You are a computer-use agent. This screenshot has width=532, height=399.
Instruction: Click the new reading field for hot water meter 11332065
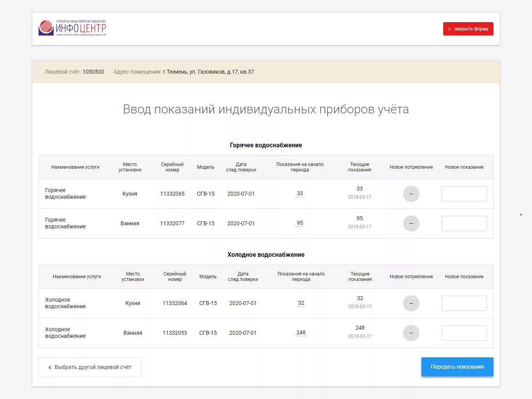464,194
